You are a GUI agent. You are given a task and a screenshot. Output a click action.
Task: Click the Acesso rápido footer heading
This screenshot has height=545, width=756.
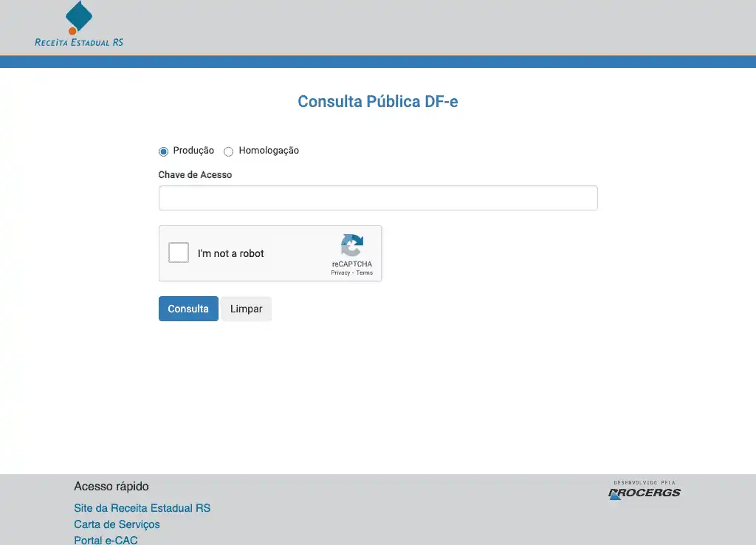tap(111, 487)
